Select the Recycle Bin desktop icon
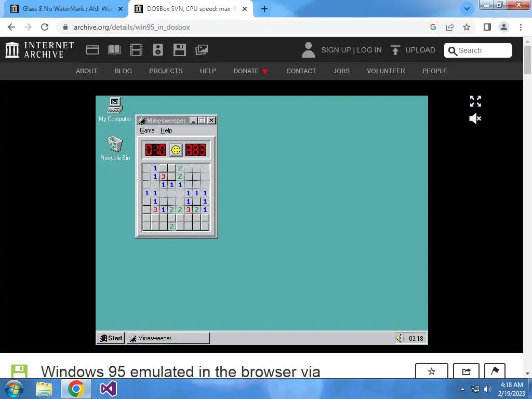 [x=115, y=148]
